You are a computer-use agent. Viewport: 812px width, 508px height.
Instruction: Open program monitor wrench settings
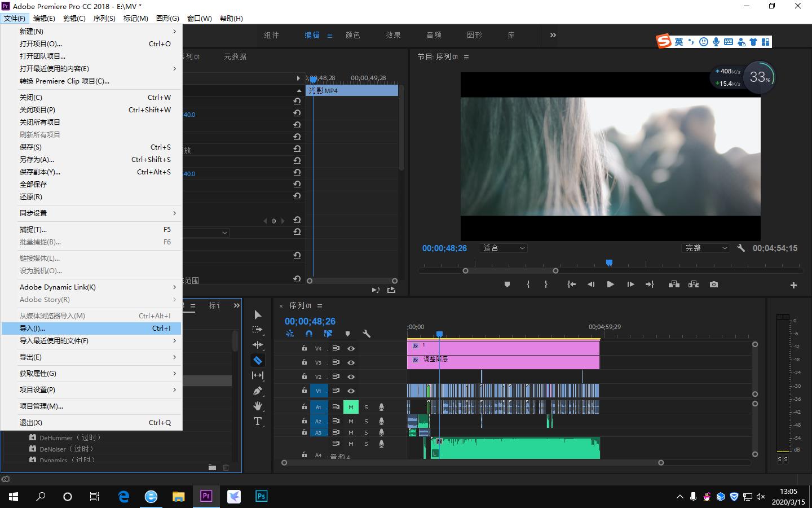[x=741, y=248]
